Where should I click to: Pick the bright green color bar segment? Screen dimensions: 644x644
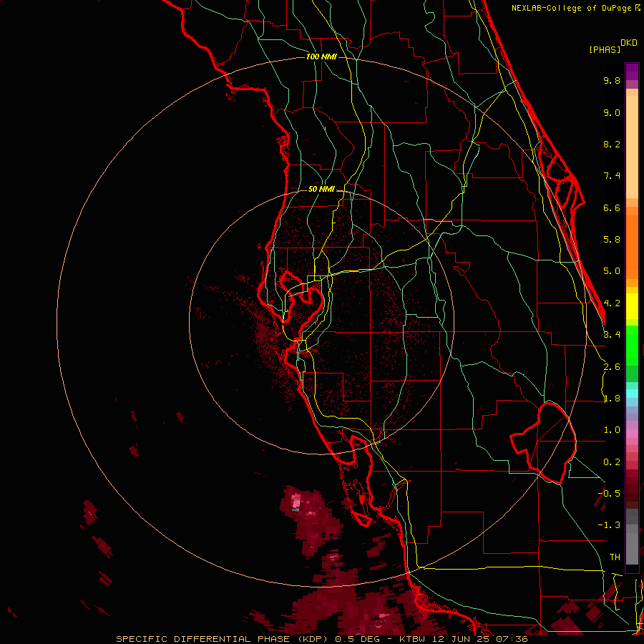(x=632, y=344)
